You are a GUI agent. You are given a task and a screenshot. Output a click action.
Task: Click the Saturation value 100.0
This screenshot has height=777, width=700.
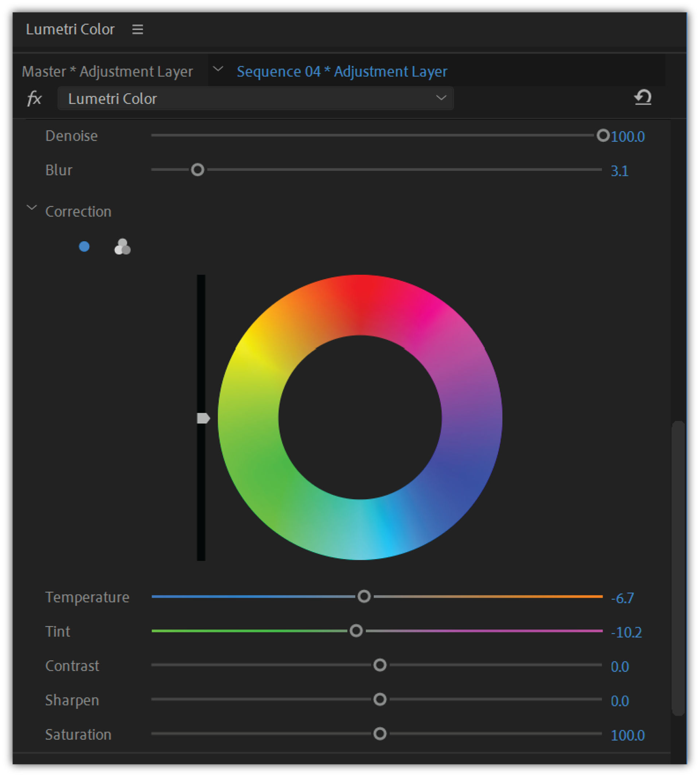point(628,735)
